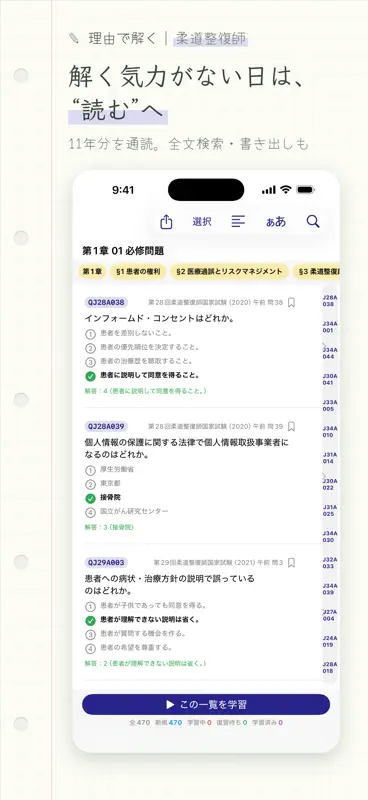The height and width of the screenshot is (800, 368).
Task: Tap the 全 470 total count
Action: coord(140,722)
